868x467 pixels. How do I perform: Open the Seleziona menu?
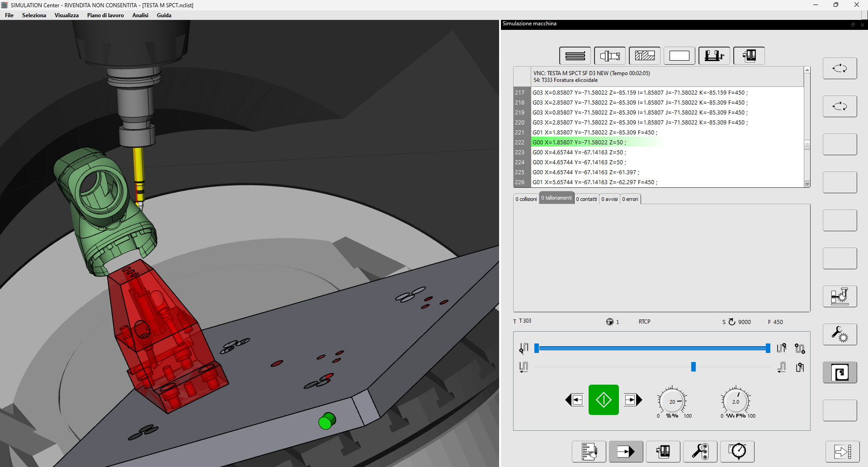34,15
